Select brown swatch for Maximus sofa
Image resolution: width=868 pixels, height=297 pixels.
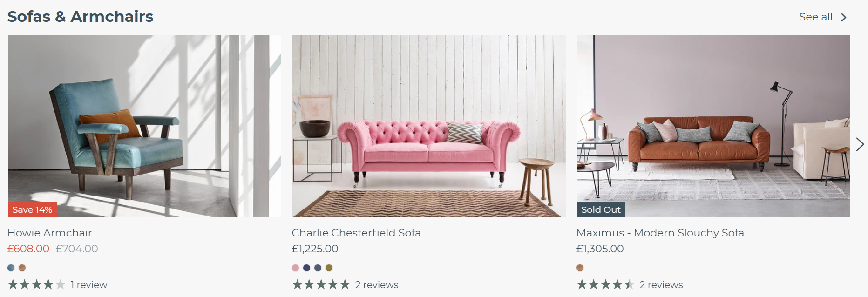[580, 268]
